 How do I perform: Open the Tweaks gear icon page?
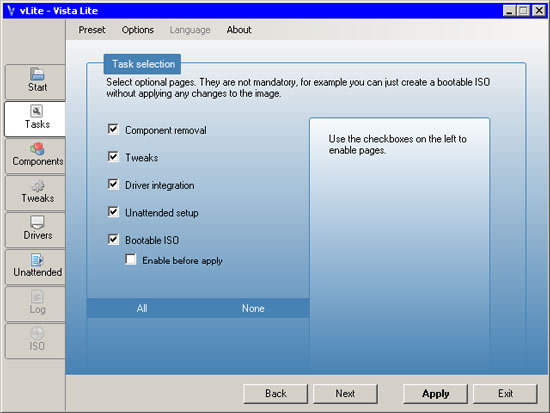coord(36,193)
